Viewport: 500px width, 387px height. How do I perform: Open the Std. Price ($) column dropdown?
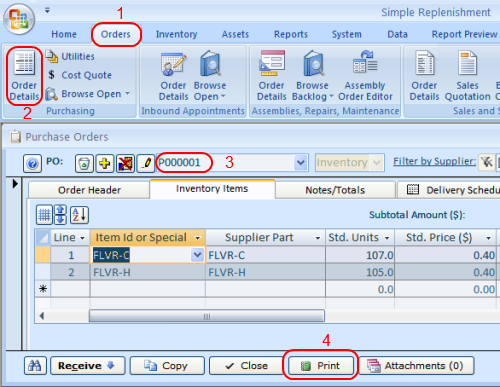tap(488, 238)
